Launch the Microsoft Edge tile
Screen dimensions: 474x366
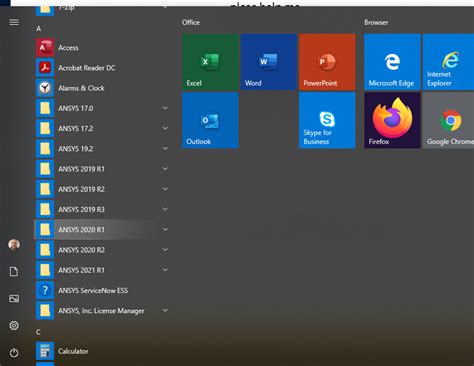pyautogui.click(x=392, y=62)
